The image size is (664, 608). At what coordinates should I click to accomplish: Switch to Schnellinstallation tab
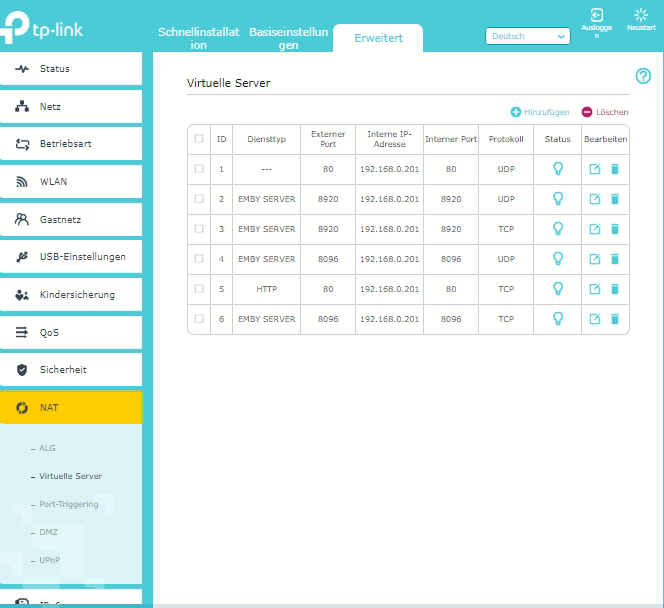pos(199,38)
